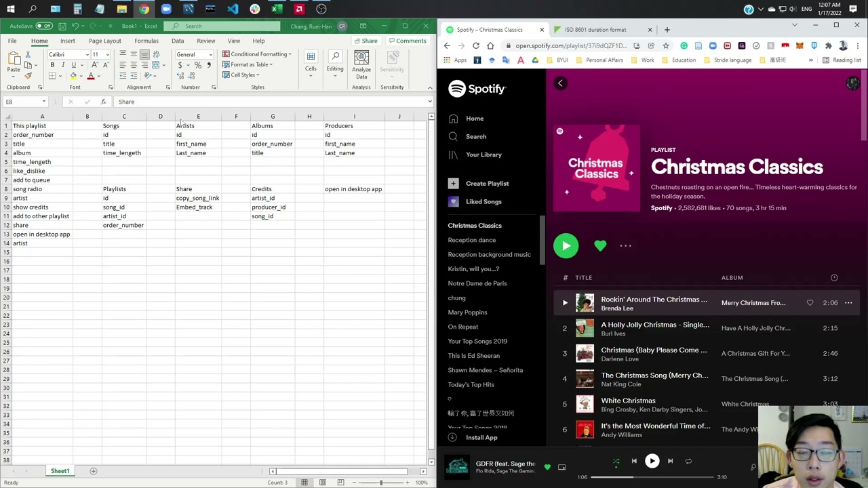Viewport: 868px width, 488px height.
Task: Open the Page Layout ribbon tab
Action: (x=105, y=41)
